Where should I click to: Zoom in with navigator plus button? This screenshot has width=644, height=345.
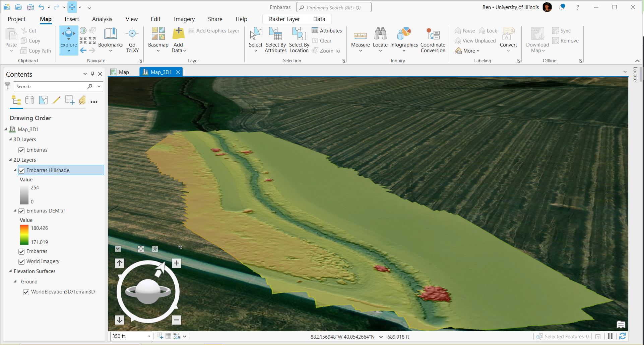coord(176,263)
